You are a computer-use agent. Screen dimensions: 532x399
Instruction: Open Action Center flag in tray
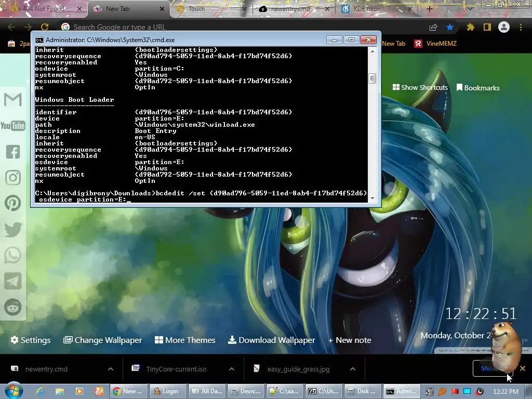click(455, 392)
